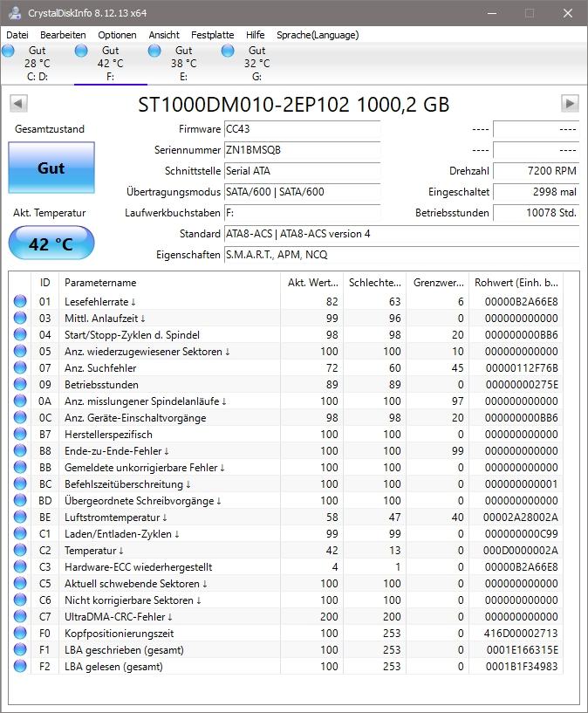Select raw value 00002A28002A
Viewport: 588px width, 713px height.
point(521,517)
